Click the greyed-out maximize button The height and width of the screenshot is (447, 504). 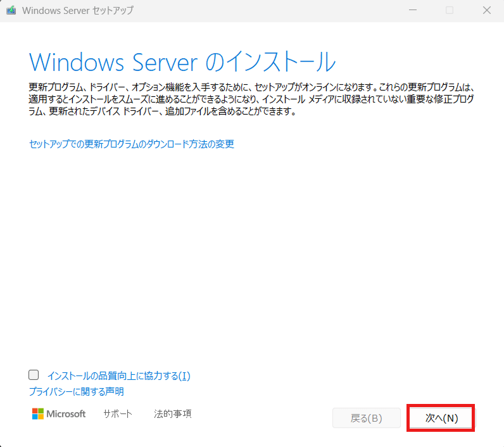tap(450, 10)
